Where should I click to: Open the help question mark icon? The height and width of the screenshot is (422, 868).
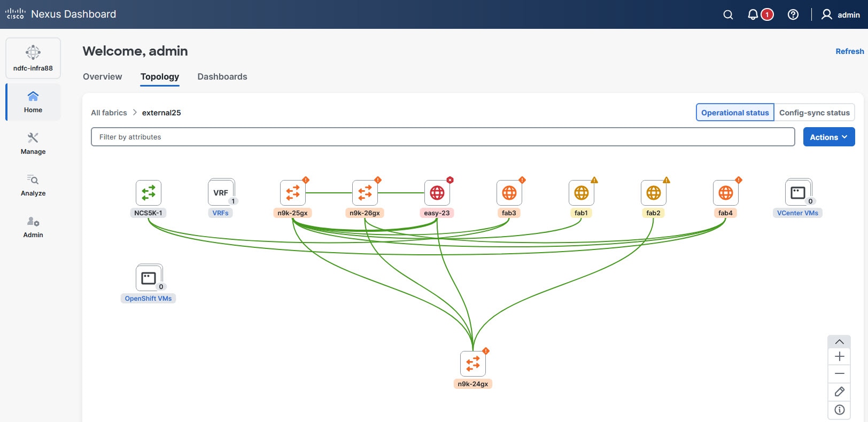click(x=793, y=14)
